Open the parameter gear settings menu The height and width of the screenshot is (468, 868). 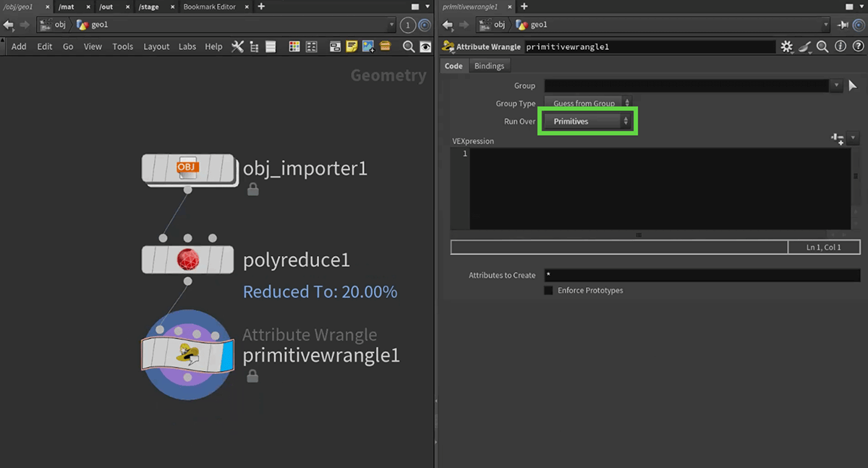pyautogui.click(x=786, y=46)
